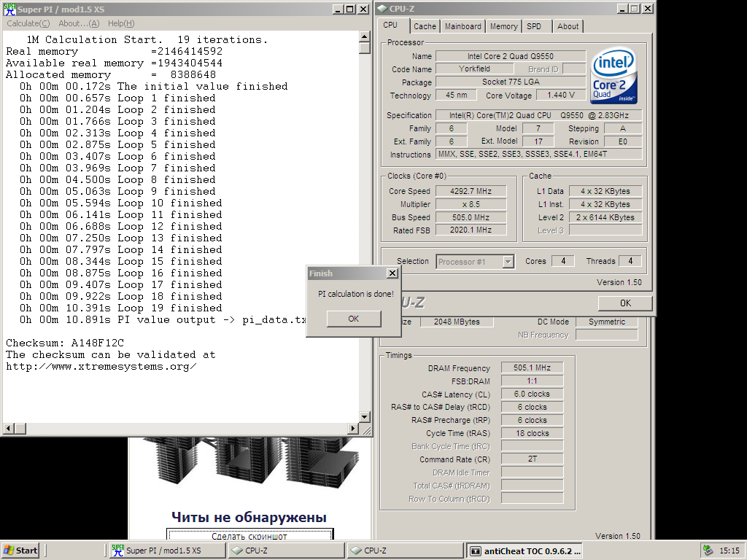
Task: Open the Processor #1 selection dropdown
Action: pyautogui.click(x=475, y=262)
